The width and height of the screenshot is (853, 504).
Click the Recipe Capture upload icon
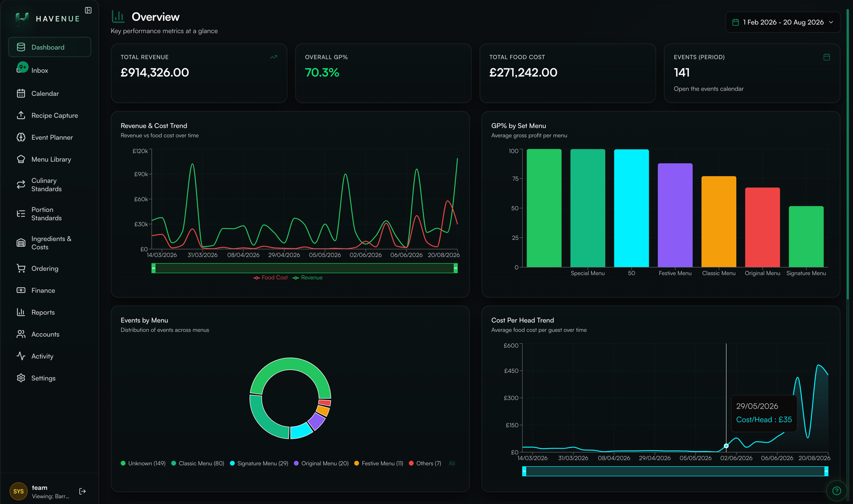(21, 115)
